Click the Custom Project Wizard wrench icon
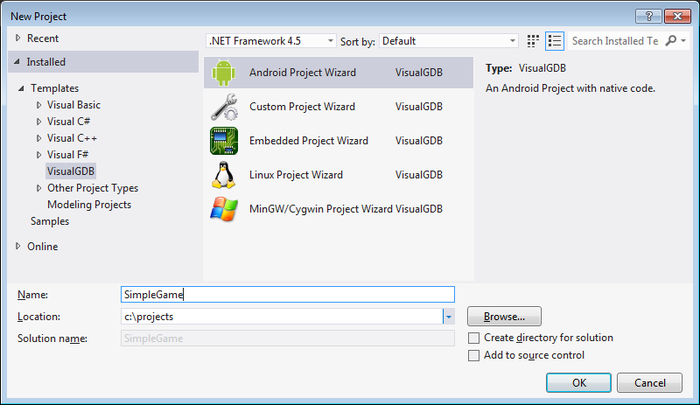Viewport: 700px width, 405px height. coord(224,107)
